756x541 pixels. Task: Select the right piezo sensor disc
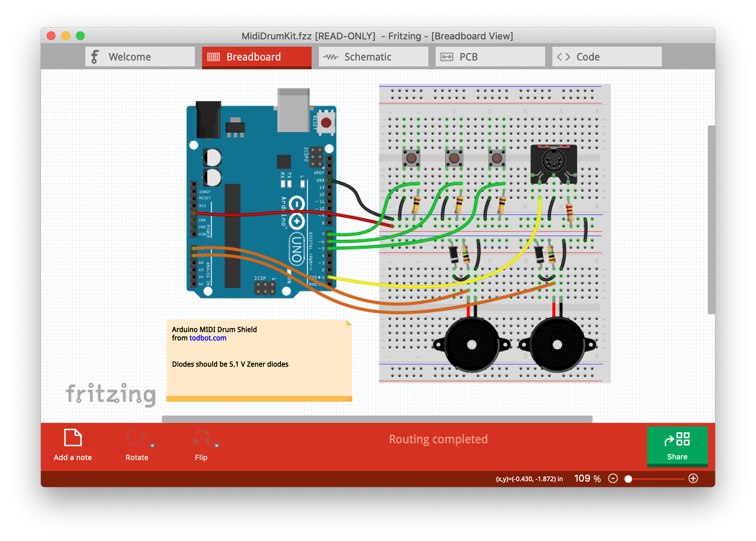(x=557, y=345)
